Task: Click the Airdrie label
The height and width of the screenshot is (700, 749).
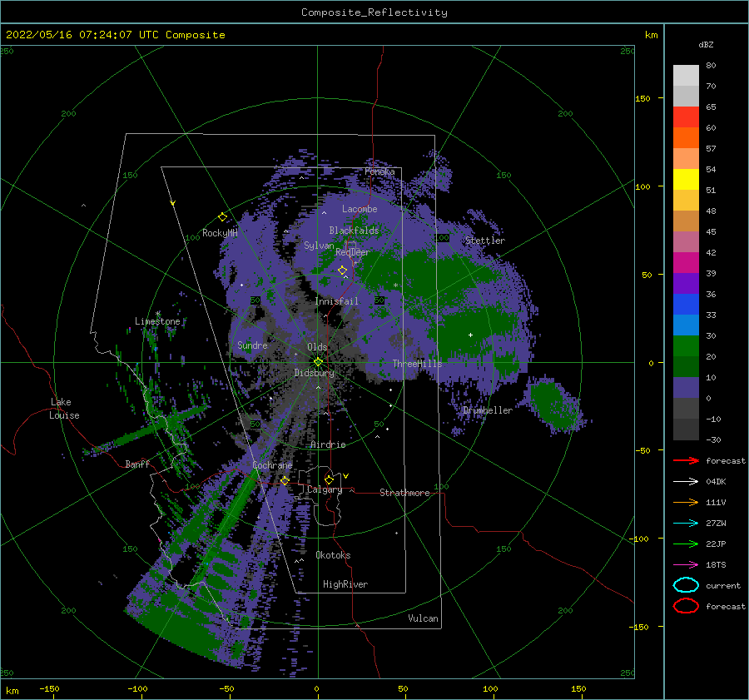Action: [x=328, y=444]
